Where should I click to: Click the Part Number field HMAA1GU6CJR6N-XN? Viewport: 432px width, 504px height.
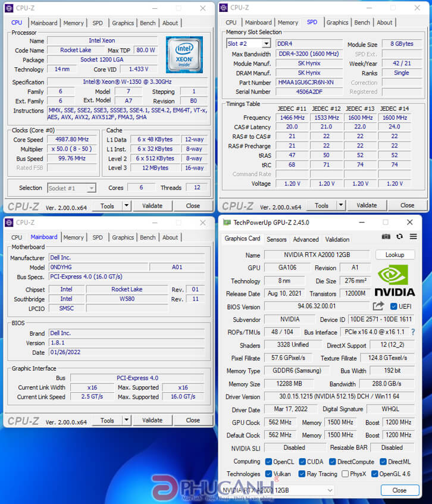(309, 82)
